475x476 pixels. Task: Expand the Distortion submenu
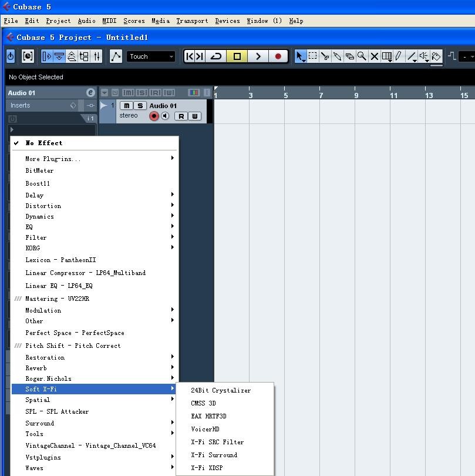94,206
